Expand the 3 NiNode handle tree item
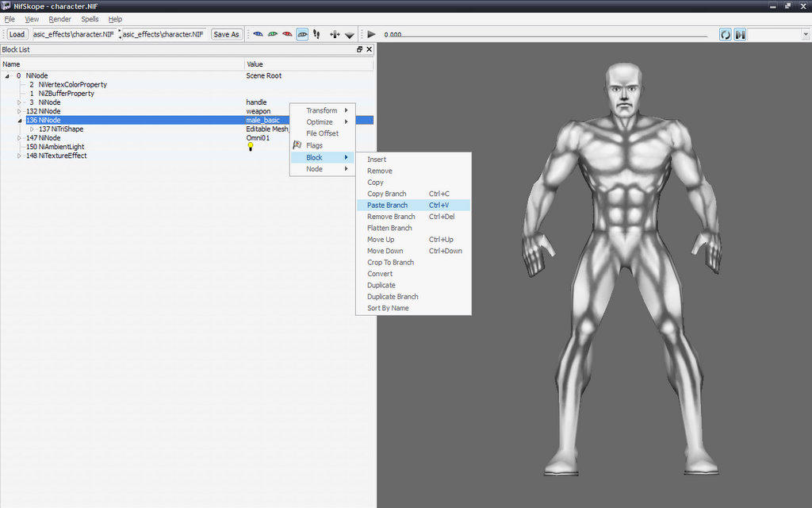Screen dimensions: 812x508 (21, 102)
